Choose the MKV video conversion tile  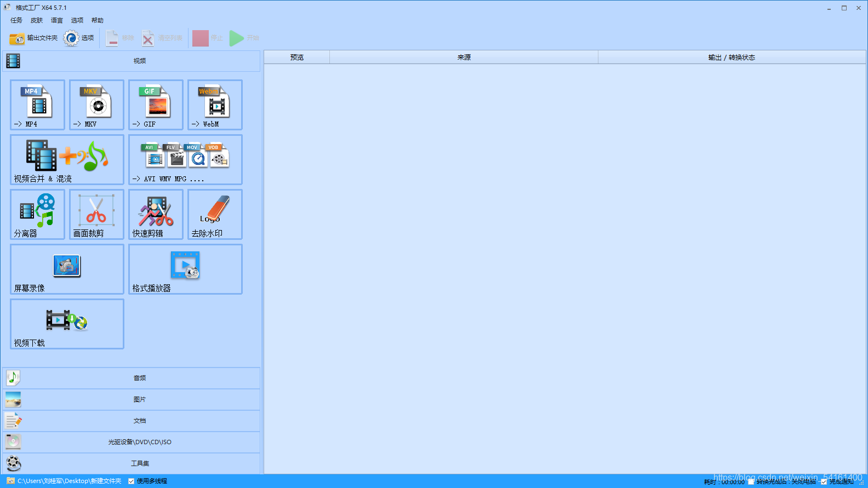[x=96, y=105]
